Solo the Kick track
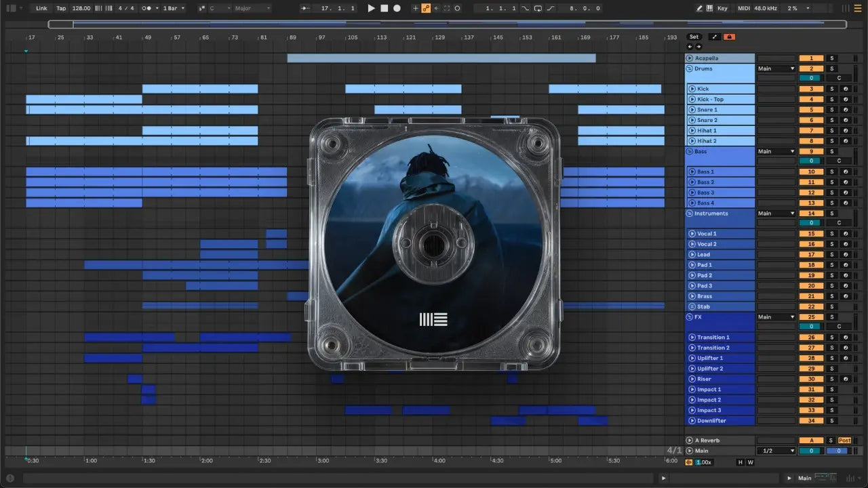 pyautogui.click(x=832, y=89)
